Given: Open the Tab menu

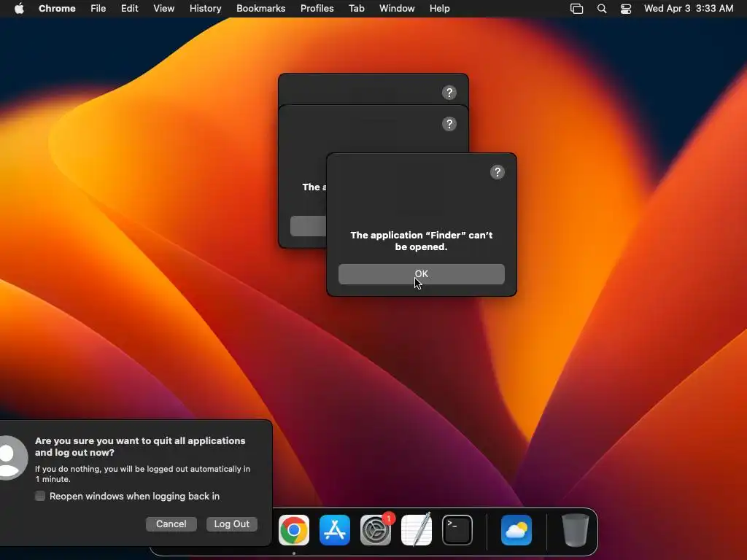Looking at the screenshot, I should [356, 9].
